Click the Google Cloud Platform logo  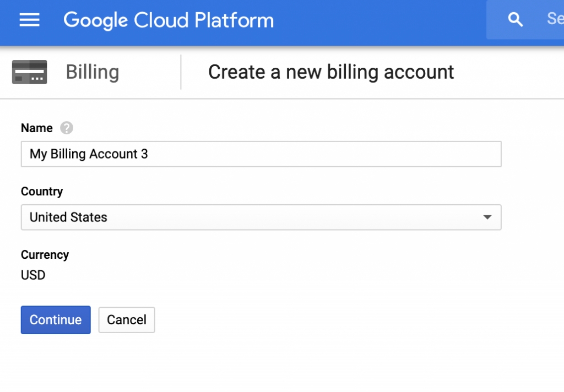click(x=169, y=20)
